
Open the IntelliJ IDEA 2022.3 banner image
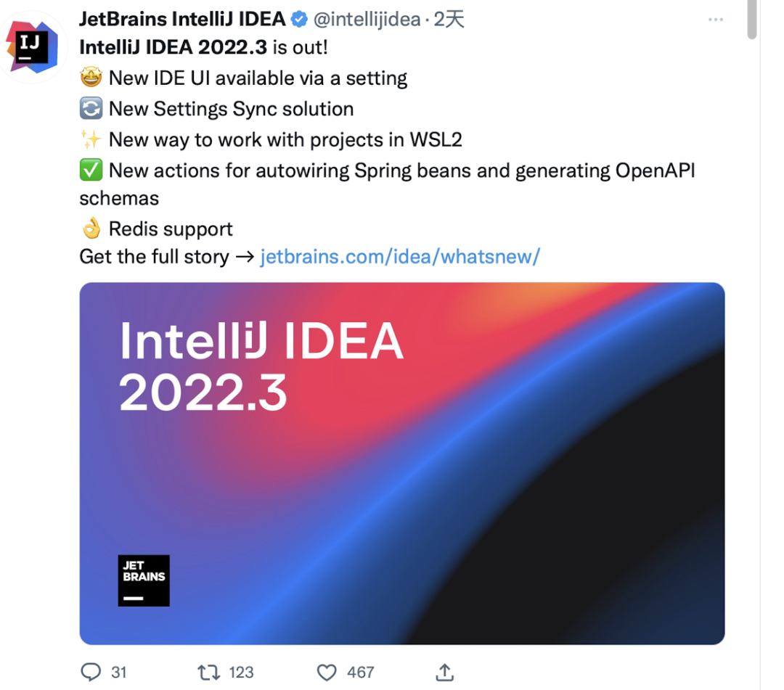[x=402, y=463]
